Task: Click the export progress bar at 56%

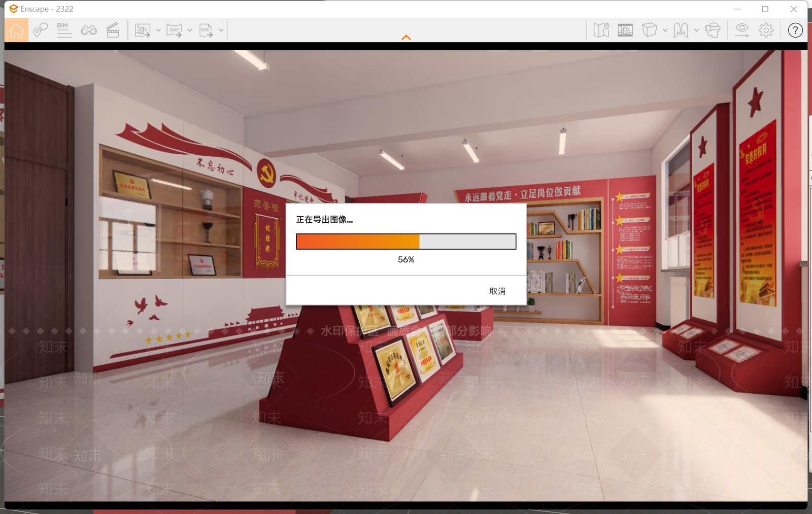Action: 406,242
